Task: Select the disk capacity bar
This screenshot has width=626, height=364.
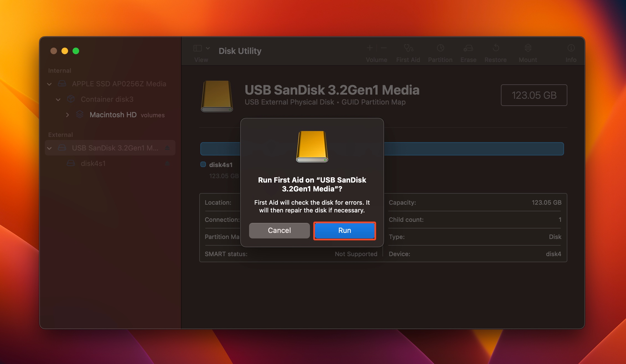Action: 383,148
